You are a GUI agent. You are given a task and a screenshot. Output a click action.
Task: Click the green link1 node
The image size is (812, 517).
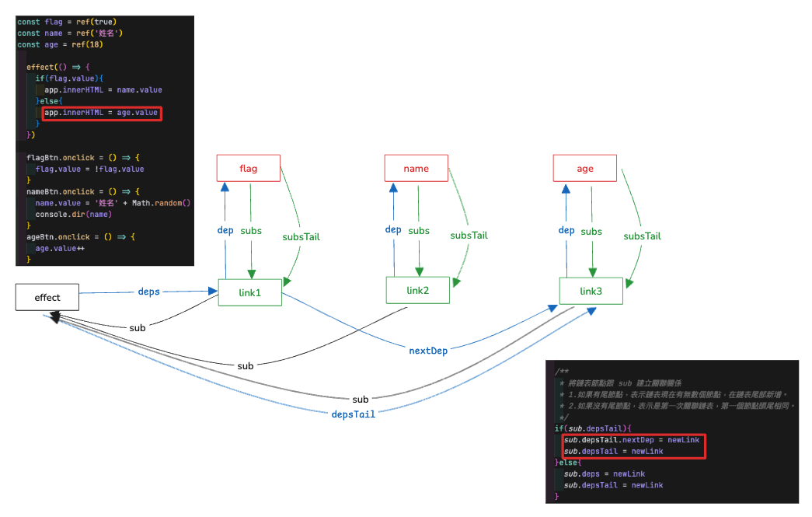249,292
